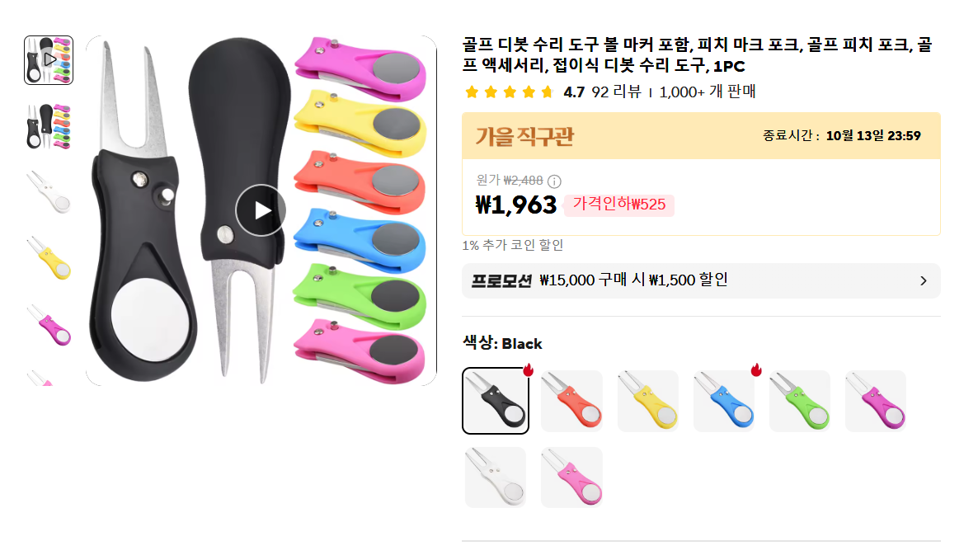This screenshot has width=964, height=560.
Task: Pick the magenta divot tool color
Action: (x=876, y=401)
